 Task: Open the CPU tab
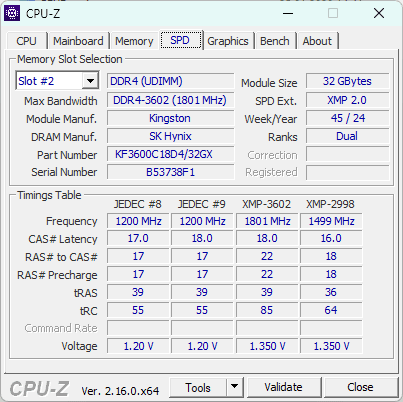click(26, 41)
